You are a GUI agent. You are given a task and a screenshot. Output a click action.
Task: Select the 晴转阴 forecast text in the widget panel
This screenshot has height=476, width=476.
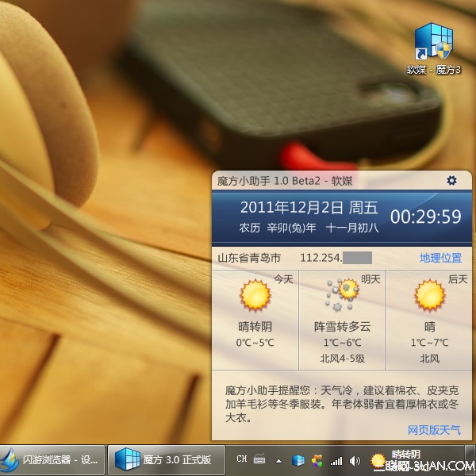pyautogui.click(x=255, y=327)
